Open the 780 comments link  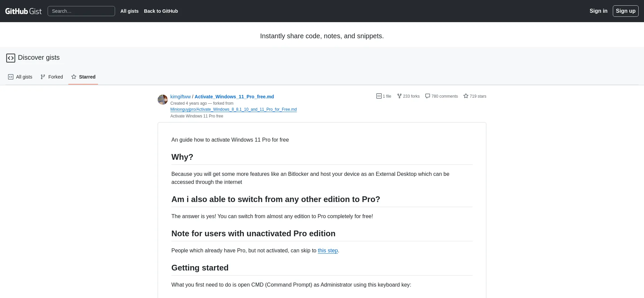[x=441, y=96]
